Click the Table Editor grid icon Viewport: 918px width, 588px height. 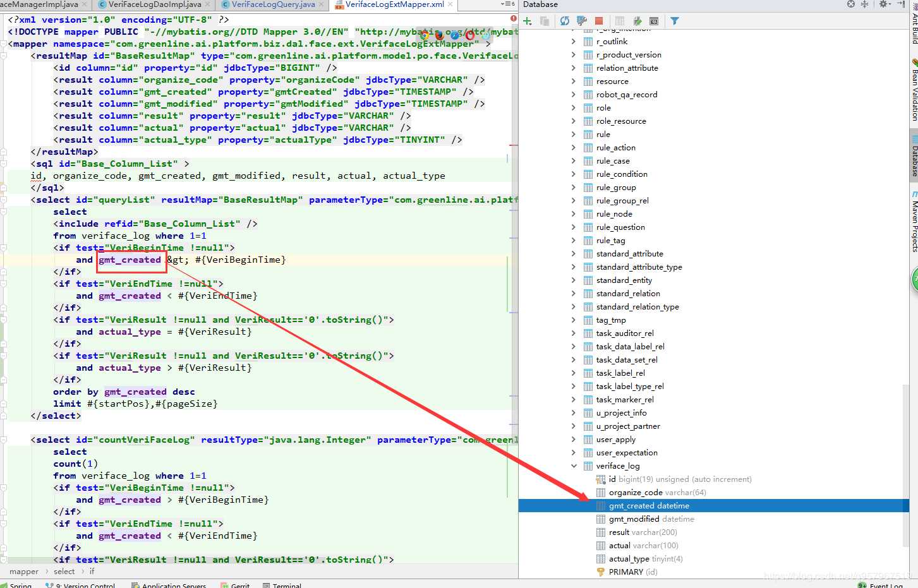coord(620,21)
